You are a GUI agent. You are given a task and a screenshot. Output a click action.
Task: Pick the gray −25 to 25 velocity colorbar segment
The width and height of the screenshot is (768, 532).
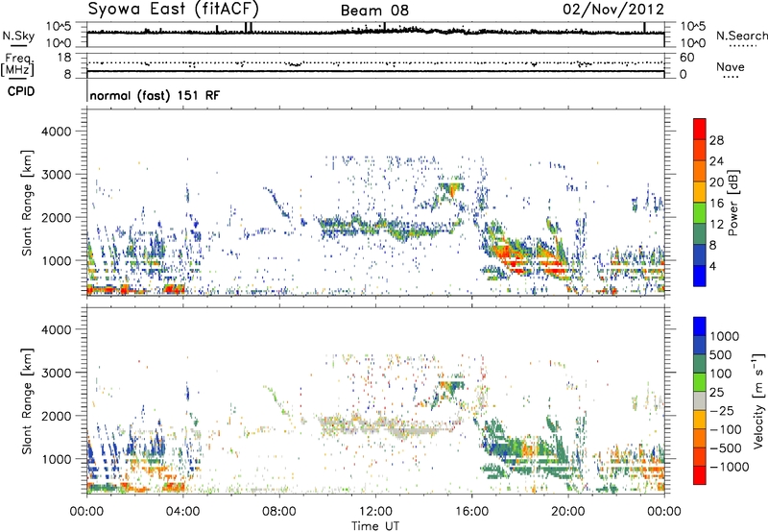tap(700, 400)
